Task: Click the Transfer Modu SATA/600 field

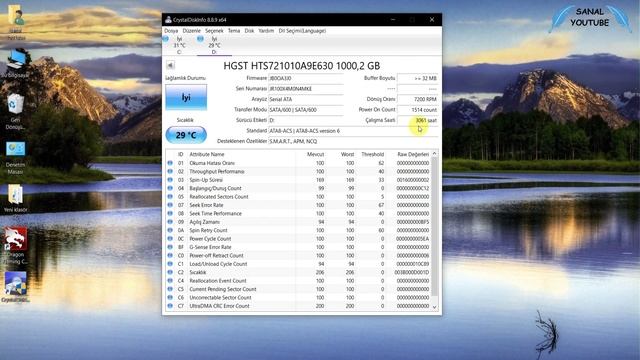Action: pyautogui.click(x=306, y=110)
